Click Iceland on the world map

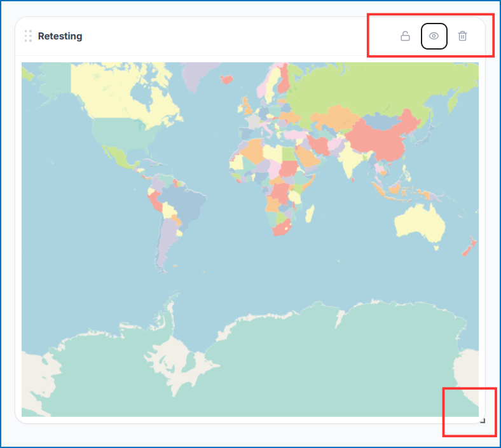pyautogui.click(x=226, y=79)
